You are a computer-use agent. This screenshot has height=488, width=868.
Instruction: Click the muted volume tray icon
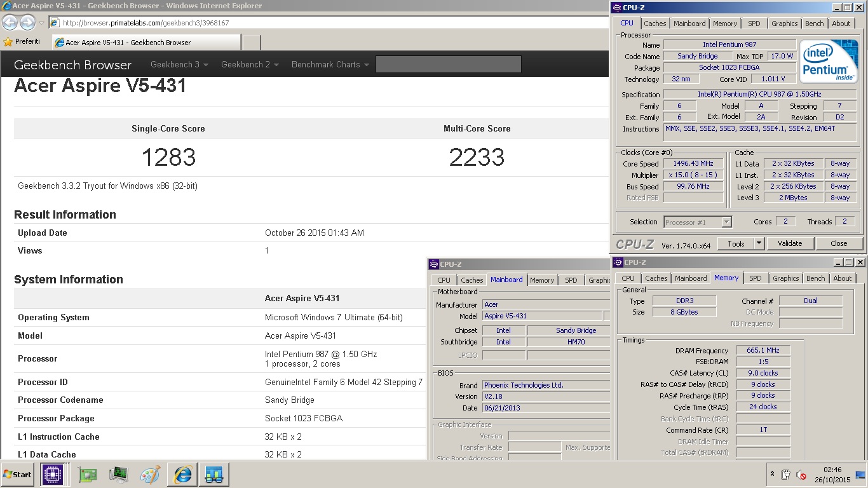pyautogui.click(x=801, y=475)
